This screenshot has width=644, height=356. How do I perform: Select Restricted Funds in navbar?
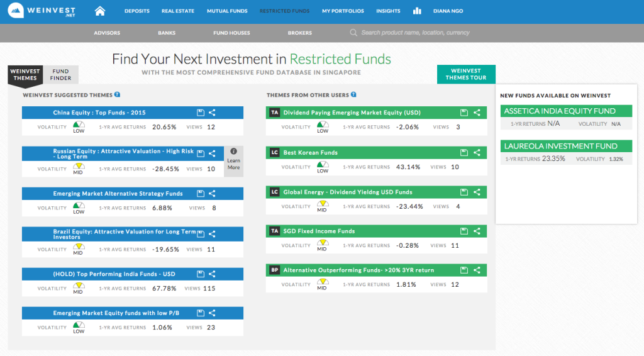pos(285,11)
